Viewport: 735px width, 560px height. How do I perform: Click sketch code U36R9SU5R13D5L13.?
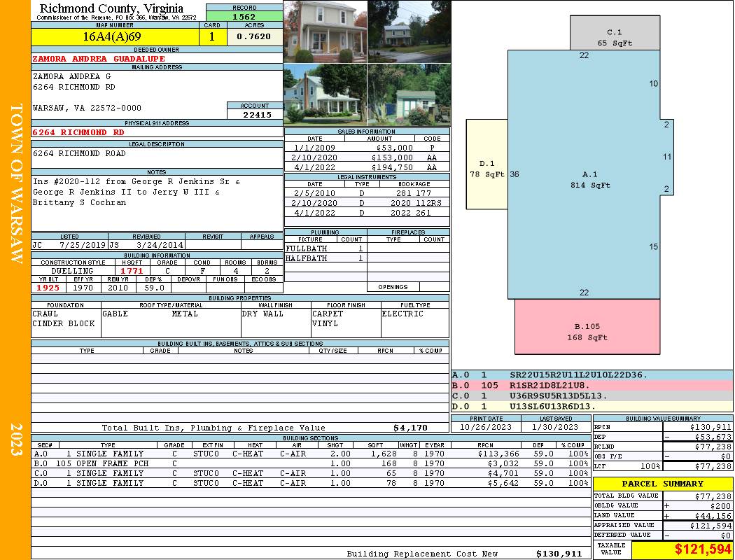(559, 396)
